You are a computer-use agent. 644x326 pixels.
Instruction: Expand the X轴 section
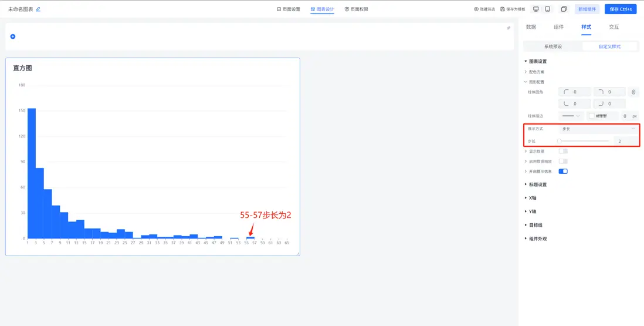pyautogui.click(x=533, y=198)
